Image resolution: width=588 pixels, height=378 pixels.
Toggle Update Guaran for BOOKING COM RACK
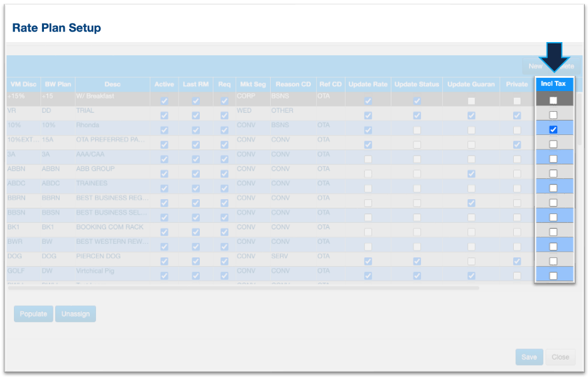click(471, 232)
